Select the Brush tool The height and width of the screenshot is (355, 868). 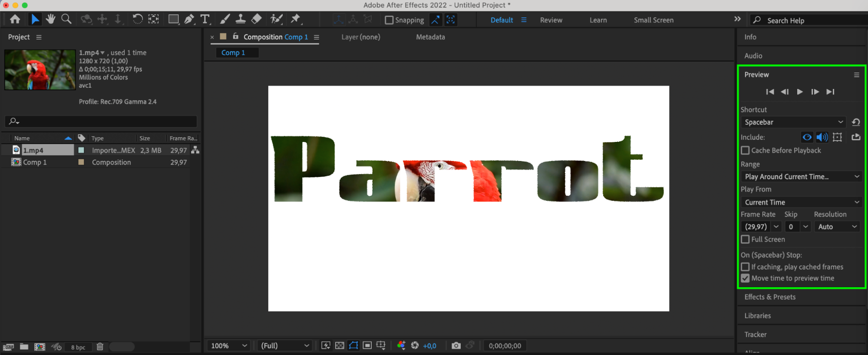point(224,19)
